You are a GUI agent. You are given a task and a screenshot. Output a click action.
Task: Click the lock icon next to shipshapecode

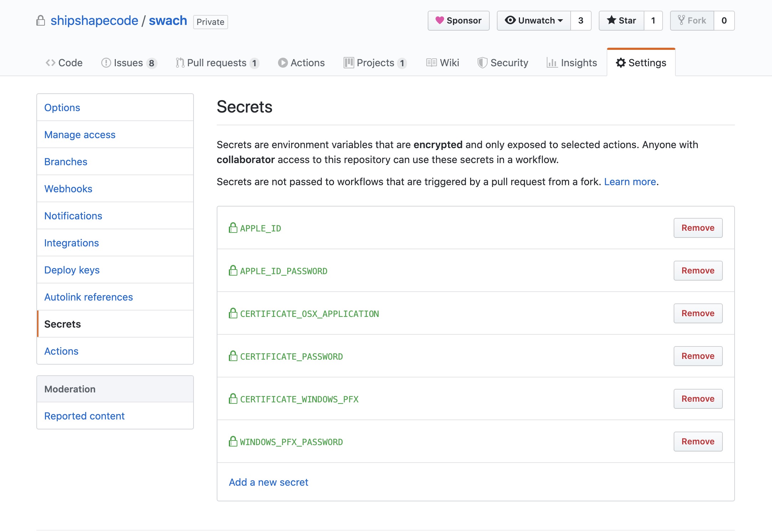(x=40, y=21)
